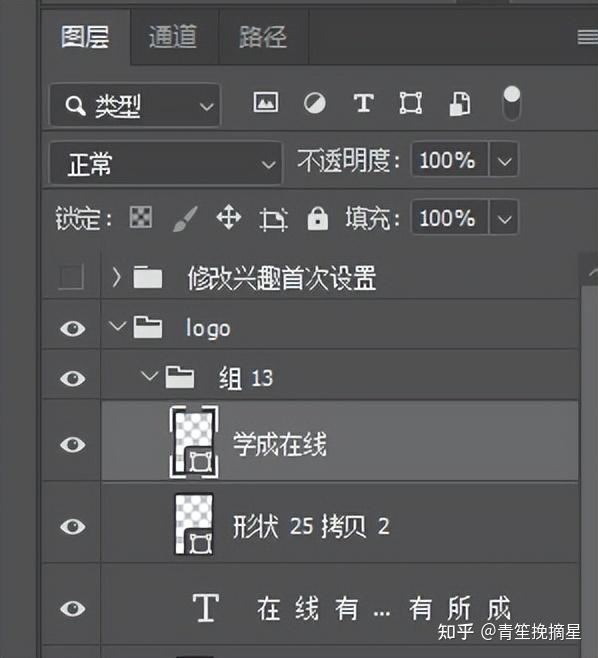Image resolution: width=598 pixels, height=658 pixels.
Task: Toggle the layer filtering switch on or off
Action: coord(511,103)
